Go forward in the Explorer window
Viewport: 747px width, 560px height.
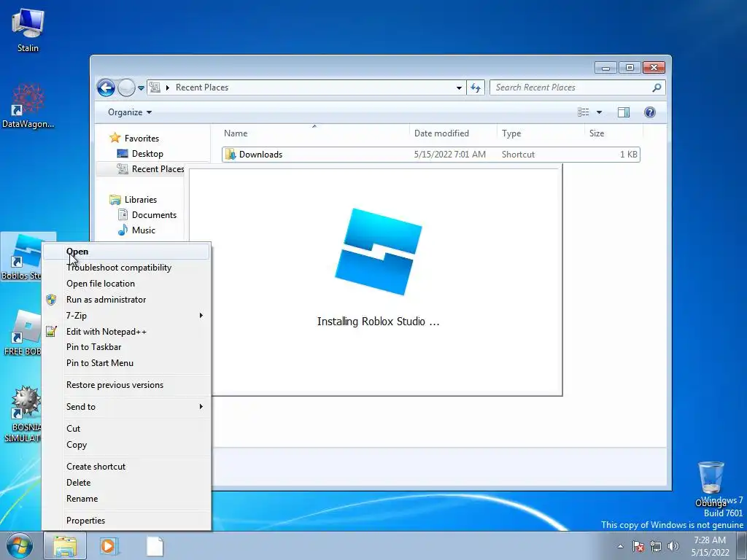click(126, 87)
